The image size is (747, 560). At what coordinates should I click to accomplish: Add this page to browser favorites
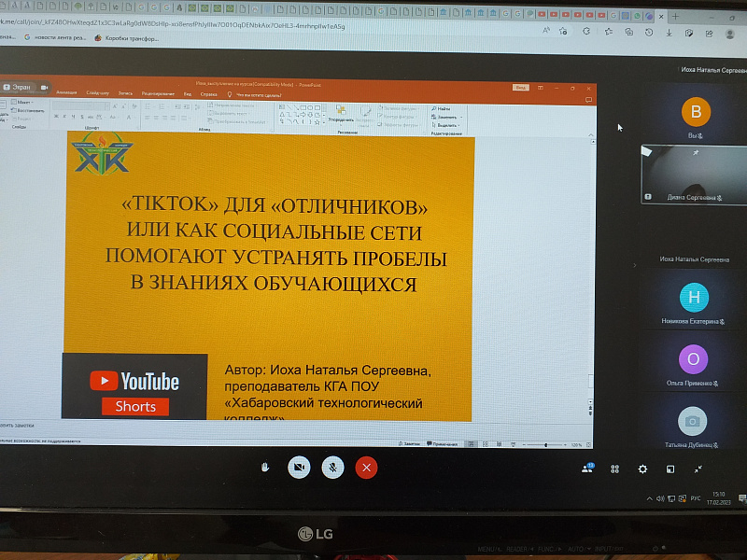pos(564,32)
